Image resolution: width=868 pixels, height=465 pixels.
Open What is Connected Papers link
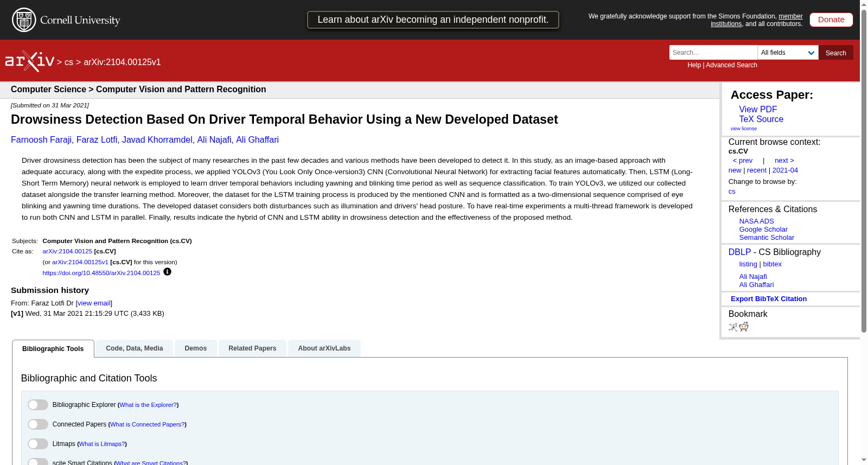tap(148, 424)
